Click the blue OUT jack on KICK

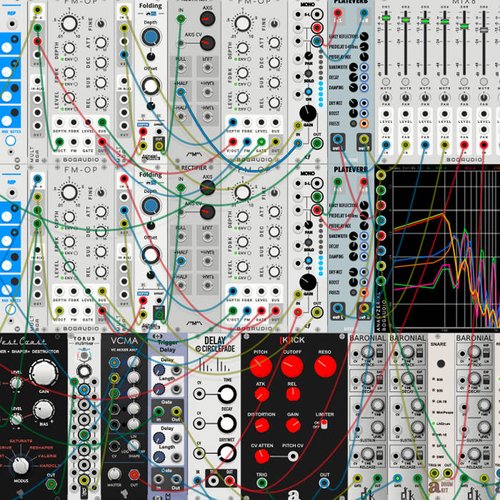tap(324, 482)
